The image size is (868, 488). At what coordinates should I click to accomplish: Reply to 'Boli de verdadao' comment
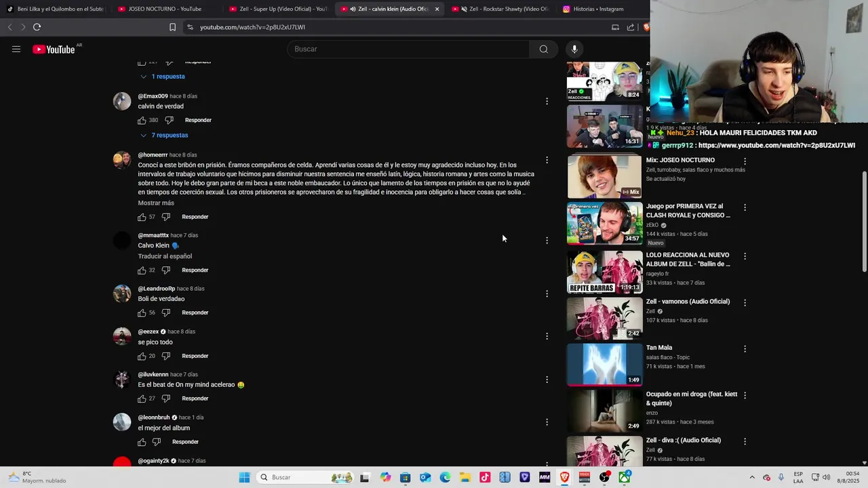click(x=195, y=312)
